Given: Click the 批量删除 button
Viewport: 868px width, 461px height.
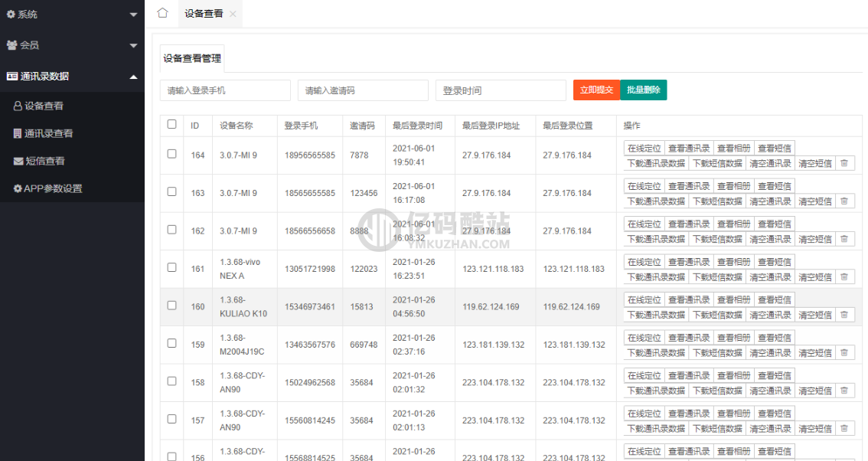Looking at the screenshot, I should click(643, 90).
